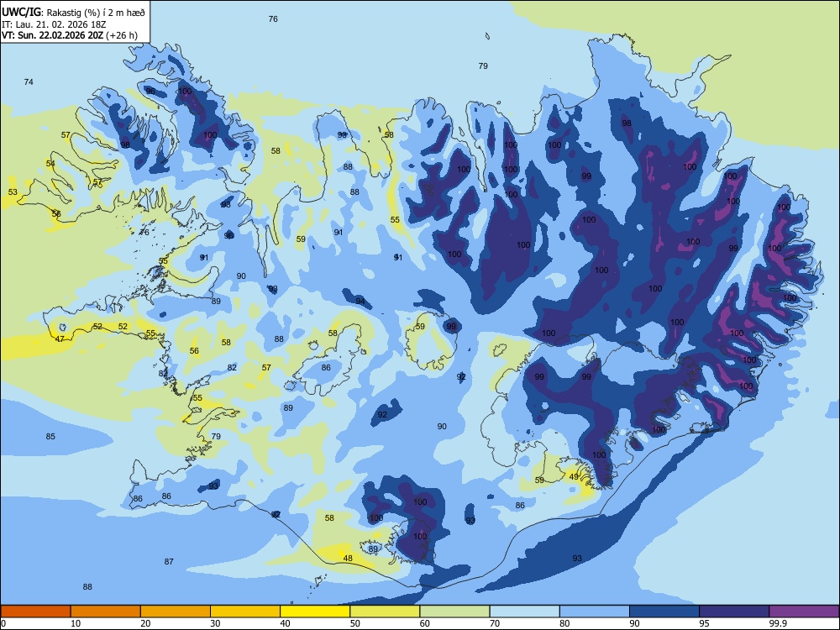
Task: Click the humidity value '48' on the map
Action: [x=348, y=559]
